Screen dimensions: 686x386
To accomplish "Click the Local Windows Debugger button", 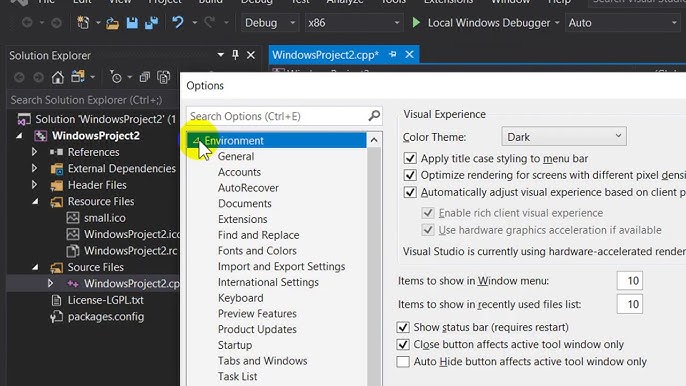I will pos(489,23).
